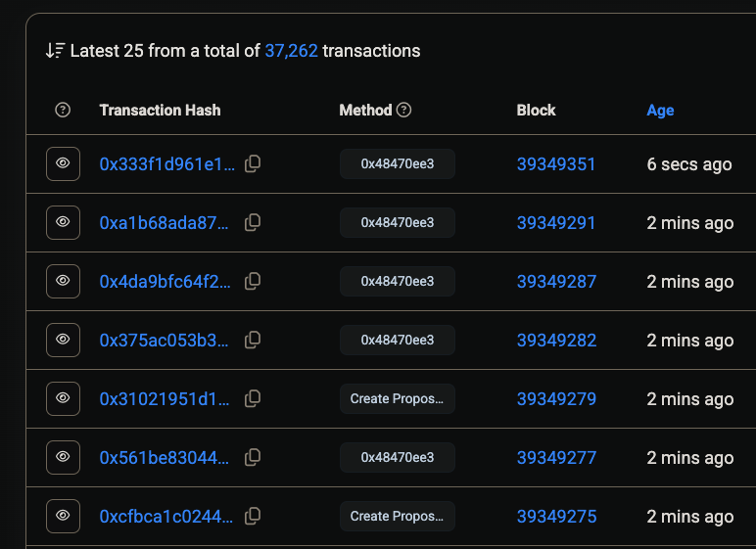Viewport: 756px width, 549px height.
Task: View block 39349291
Action: point(556,223)
